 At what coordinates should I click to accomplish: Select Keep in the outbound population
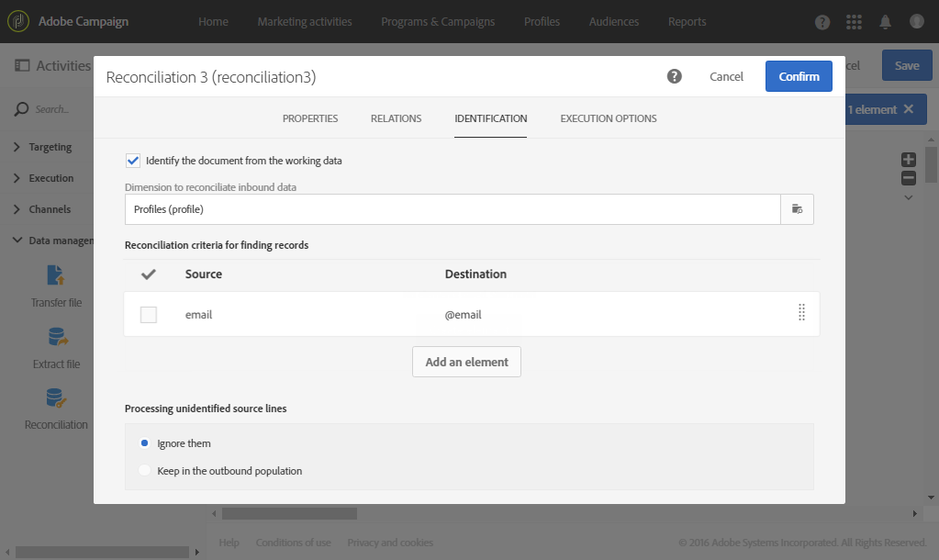pyautogui.click(x=144, y=470)
